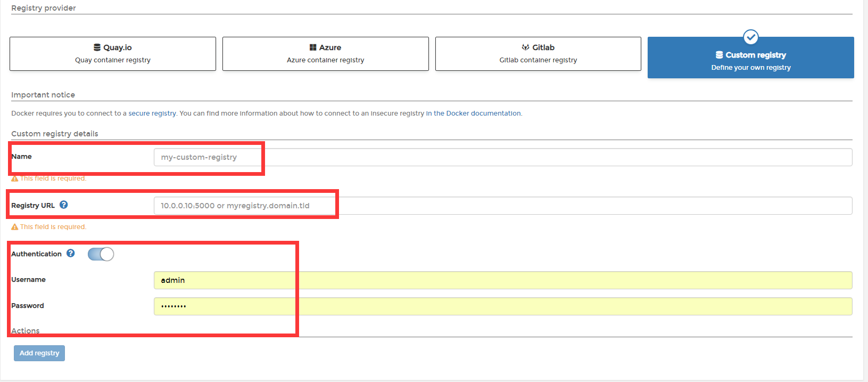Click the Gitlab fox logo icon
868x382 pixels.
pos(525,47)
